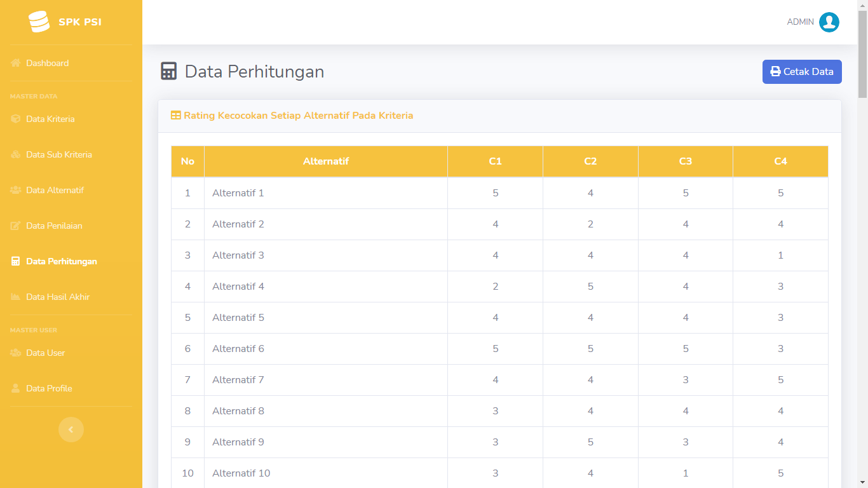Click the C1 column header

(495, 161)
